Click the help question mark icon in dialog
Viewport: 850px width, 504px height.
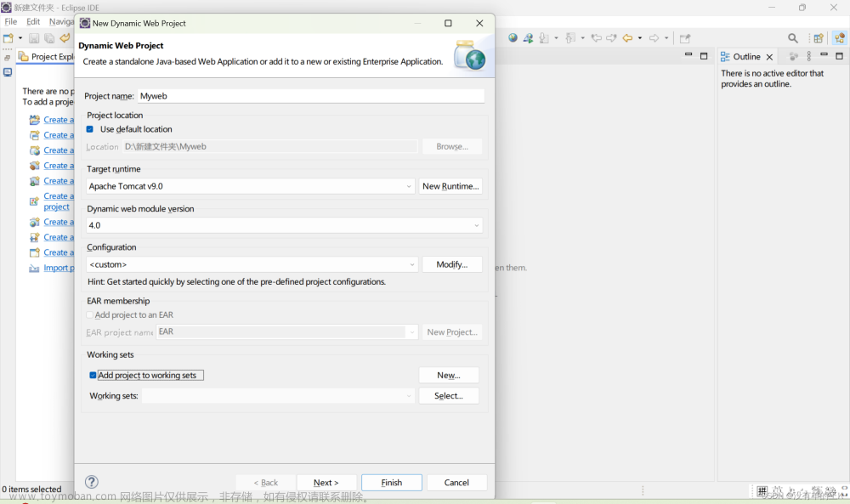click(x=92, y=482)
